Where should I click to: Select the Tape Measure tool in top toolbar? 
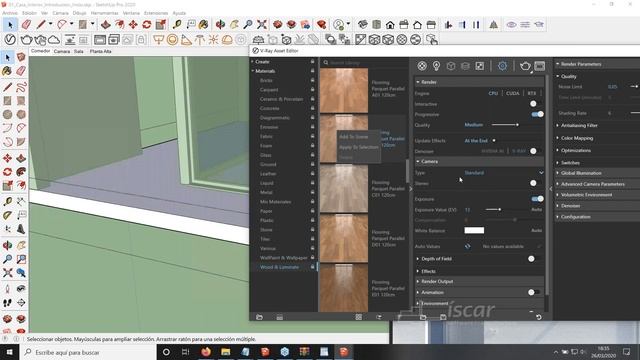pyautogui.click(x=177, y=24)
